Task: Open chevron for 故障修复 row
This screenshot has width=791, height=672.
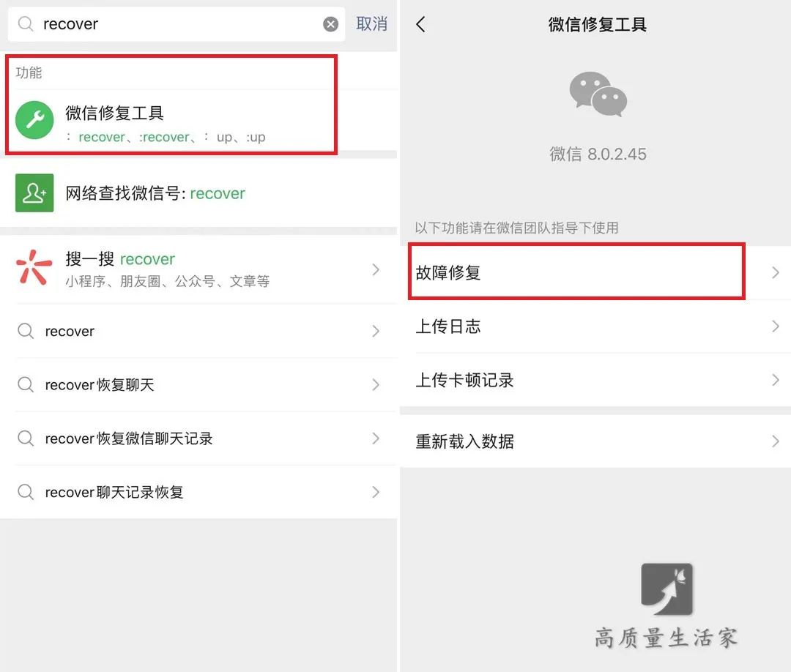Action: (776, 273)
